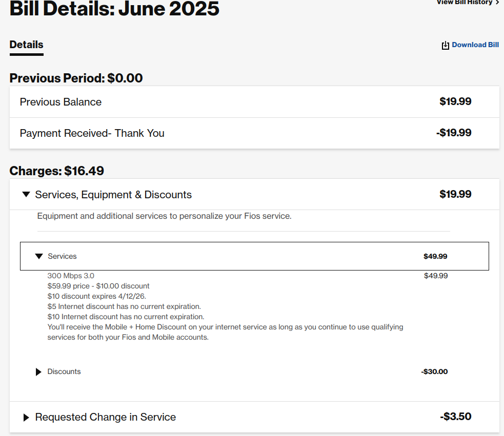This screenshot has height=436, width=504.
Task: Click '$5 Internet discount has no current expiration.'
Action: [124, 306]
